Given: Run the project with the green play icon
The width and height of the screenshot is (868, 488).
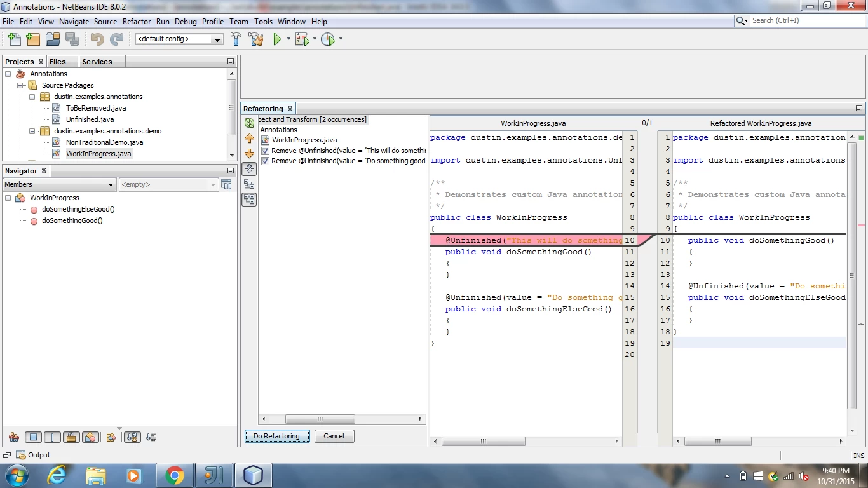Looking at the screenshot, I should pos(277,39).
